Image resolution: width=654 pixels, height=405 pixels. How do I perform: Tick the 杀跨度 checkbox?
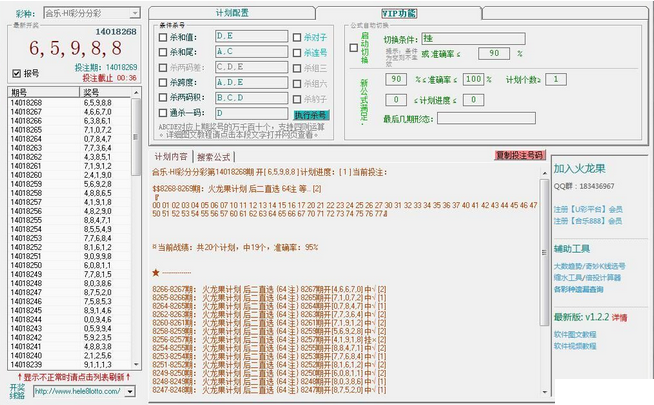162,83
